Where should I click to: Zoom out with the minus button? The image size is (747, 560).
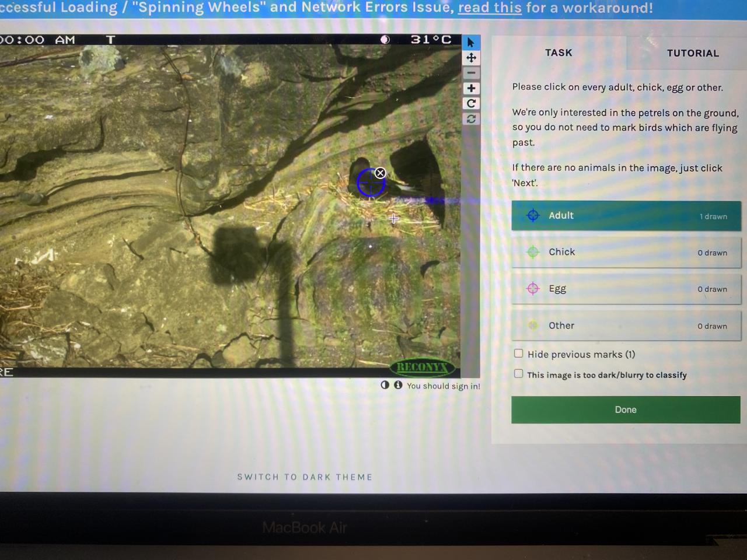click(x=471, y=73)
